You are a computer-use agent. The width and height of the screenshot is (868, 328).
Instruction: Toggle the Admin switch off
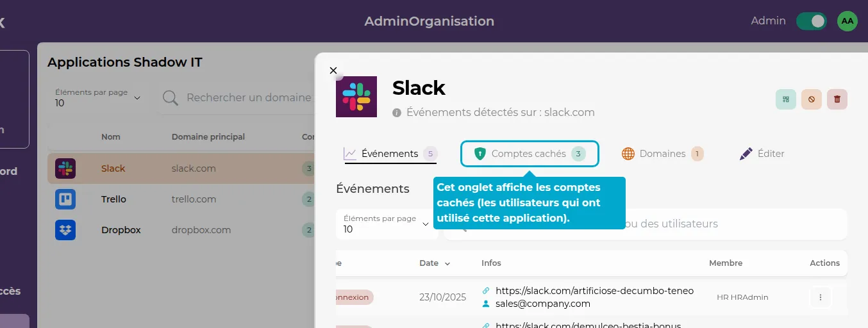click(x=811, y=21)
